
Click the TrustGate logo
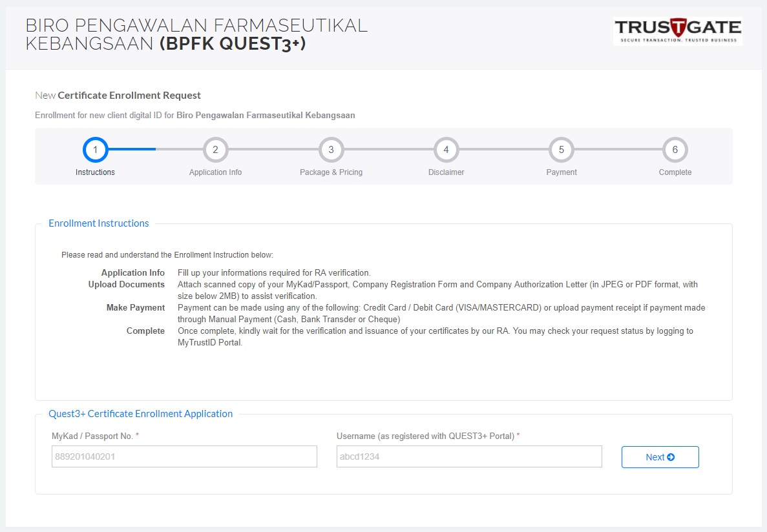pyautogui.click(x=677, y=31)
